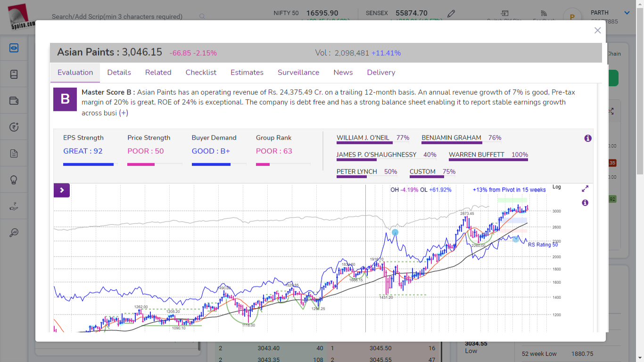Open the BENJAMIN GRAHAM score
The height and width of the screenshot is (362, 644).
pyautogui.click(x=452, y=138)
